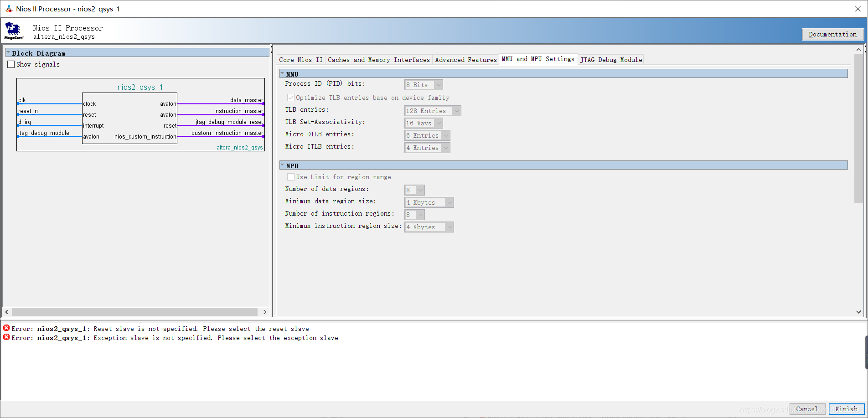This screenshot has height=418, width=868.
Task: Click the Nios II app icon in title bar
Action: (x=9, y=9)
